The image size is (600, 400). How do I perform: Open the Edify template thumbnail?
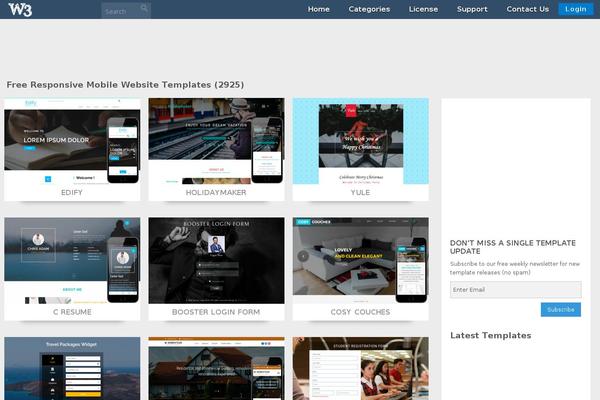(72, 141)
